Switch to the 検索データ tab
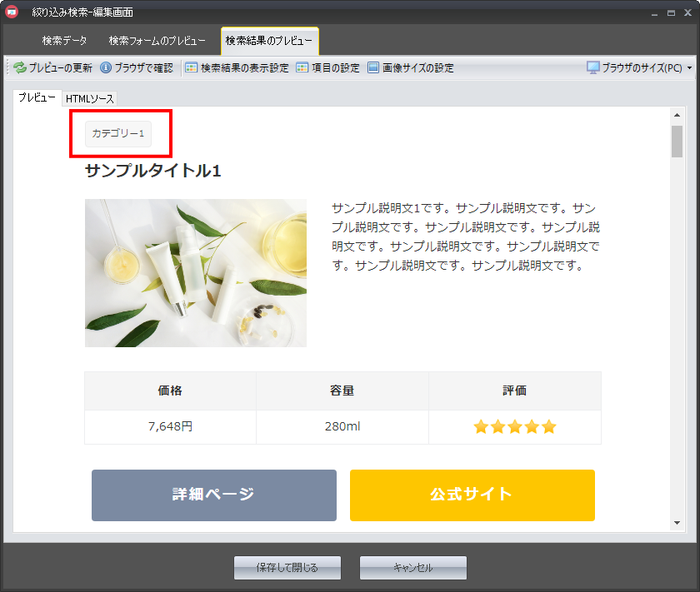Image resolution: width=700 pixels, height=592 pixels. pyautogui.click(x=64, y=41)
